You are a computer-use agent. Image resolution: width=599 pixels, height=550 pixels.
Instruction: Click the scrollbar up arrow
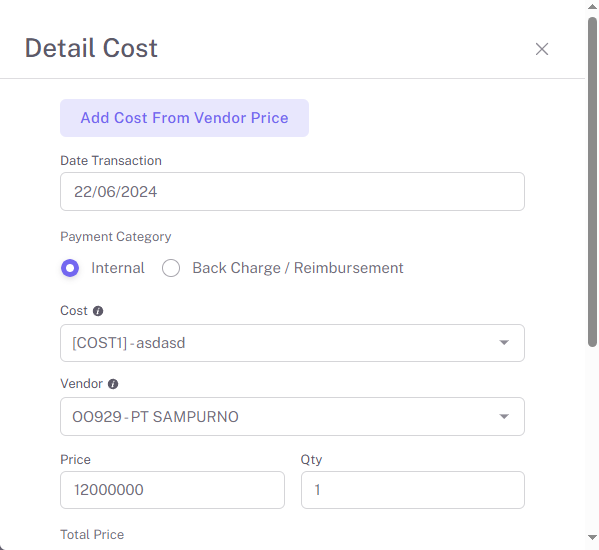tap(593, 6)
